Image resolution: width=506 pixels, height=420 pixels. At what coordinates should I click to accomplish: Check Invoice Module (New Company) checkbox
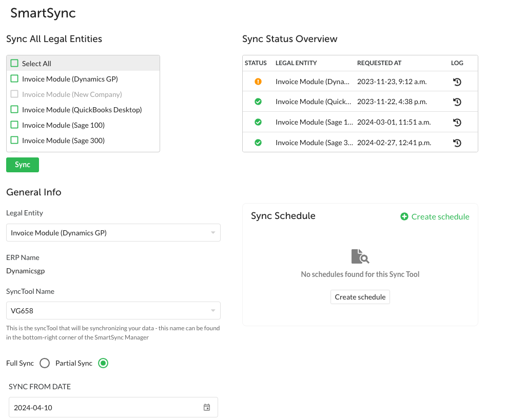14,94
